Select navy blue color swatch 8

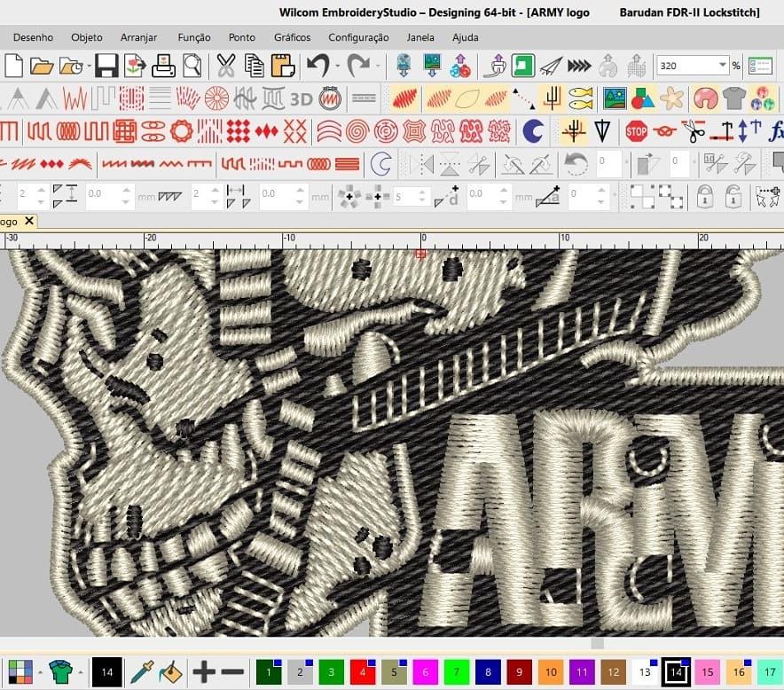(488, 671)
